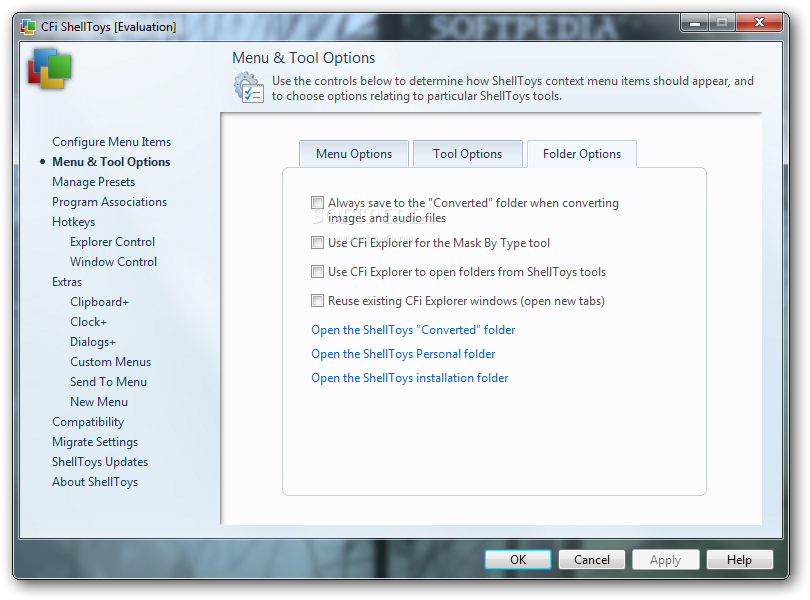Click the title bar ShellToys app icon
The height and width of the screenshot is (600, 810).
tap(28, 26)
